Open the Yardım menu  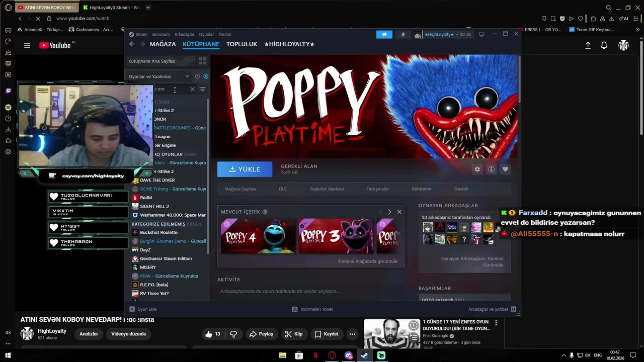point(225,34)
